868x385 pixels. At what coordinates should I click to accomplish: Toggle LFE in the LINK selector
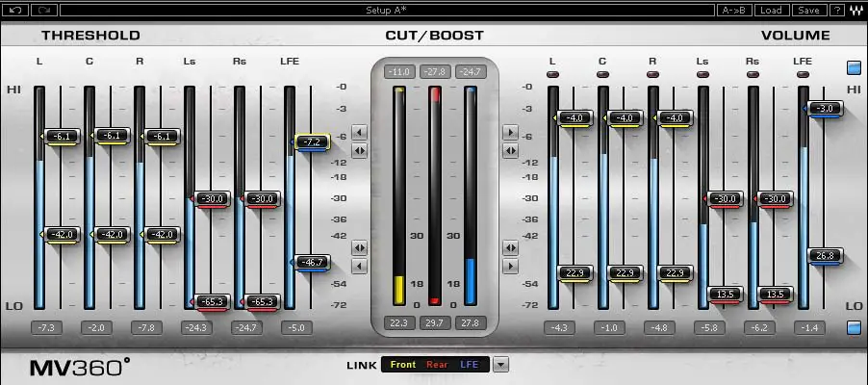point(470,365)
